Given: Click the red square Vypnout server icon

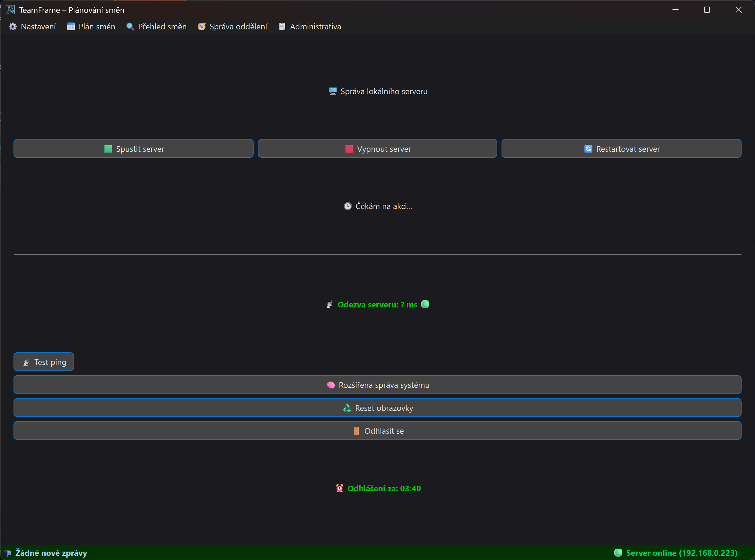Looking at the screenshot, I should tap(349, 149).
